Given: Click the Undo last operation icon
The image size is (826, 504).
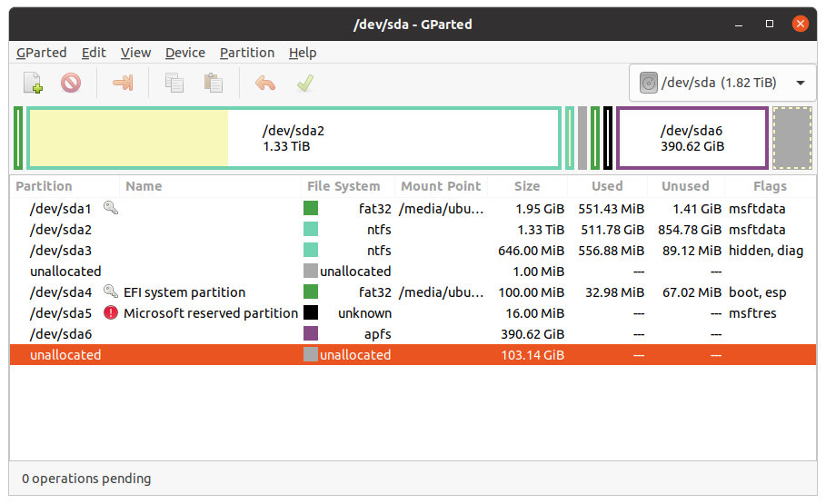Looking at the screenshot, I should pyautogui.click(x=265, y=83).
